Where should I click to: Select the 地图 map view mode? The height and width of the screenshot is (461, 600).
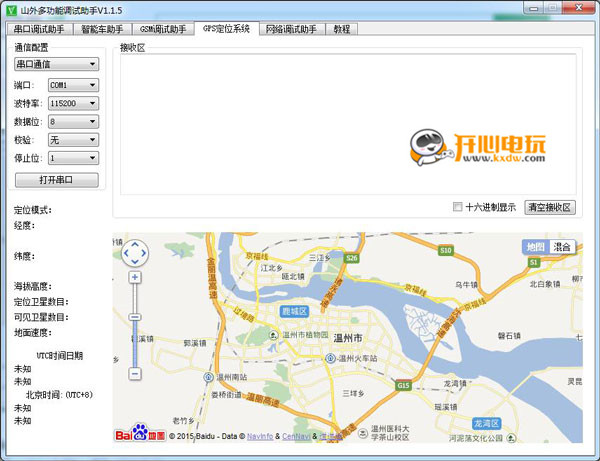point(535,246)
